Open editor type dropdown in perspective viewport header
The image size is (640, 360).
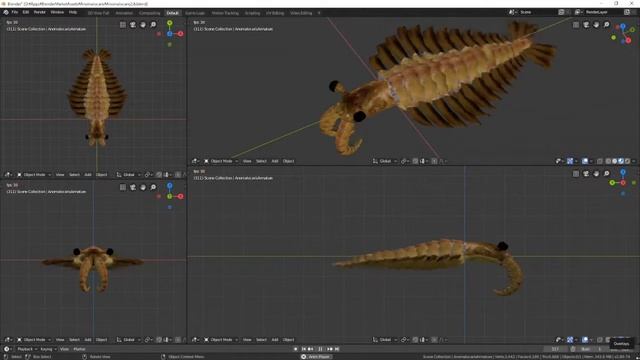pyautogui.click(x=196, y=161)
